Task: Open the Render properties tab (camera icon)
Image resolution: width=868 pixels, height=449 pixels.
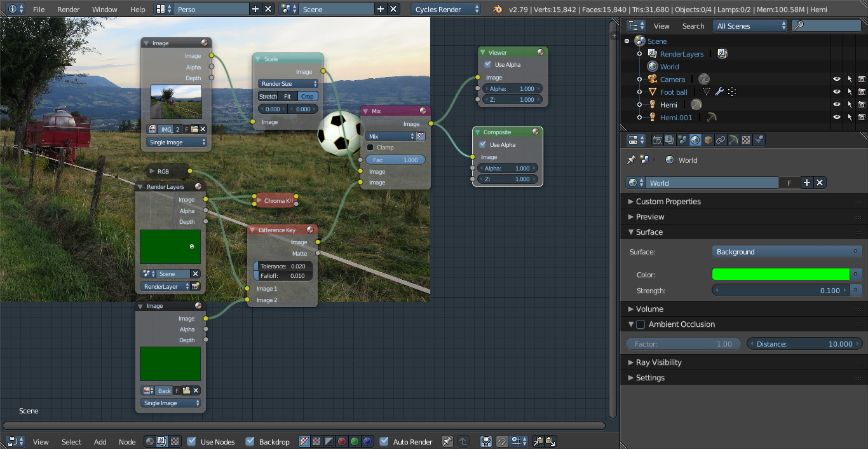Action: tap(658, 140)
